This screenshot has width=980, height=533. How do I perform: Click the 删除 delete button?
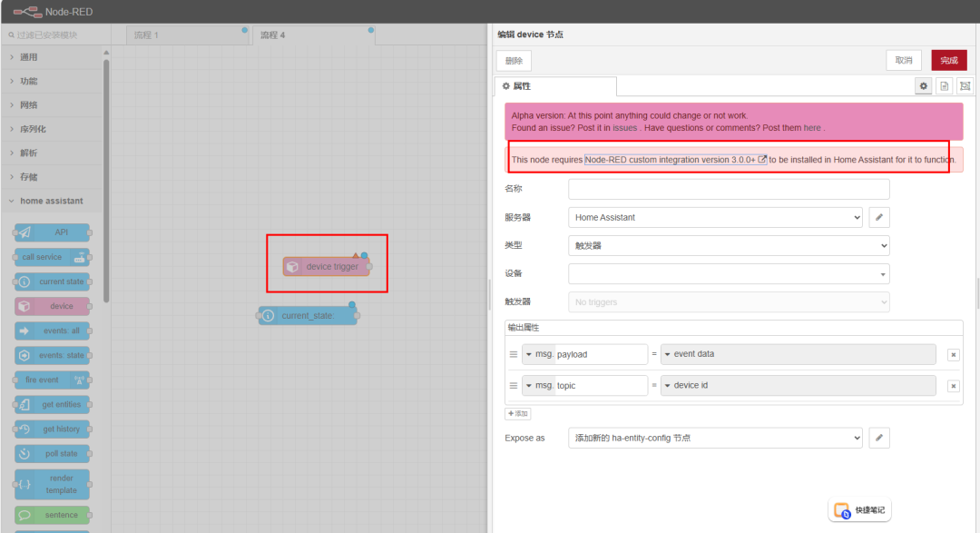click(x=514, y=61)
